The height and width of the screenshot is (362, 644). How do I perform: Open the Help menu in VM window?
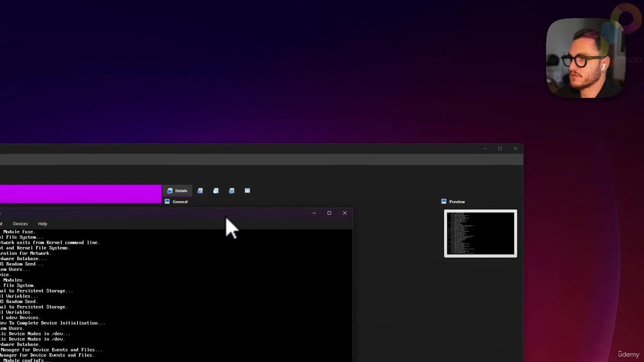pyautogui.click(x=42, y=224)
